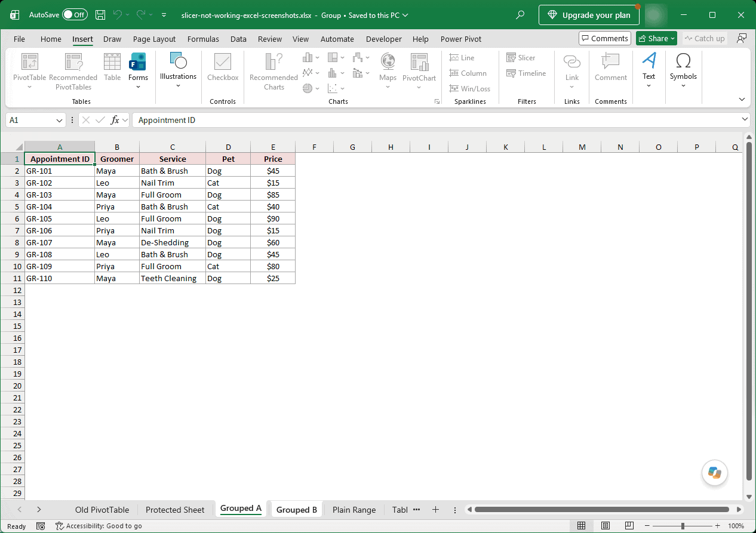Click Accessibility: Good to go status
This screenshot has height=533, width=756.
99,526
